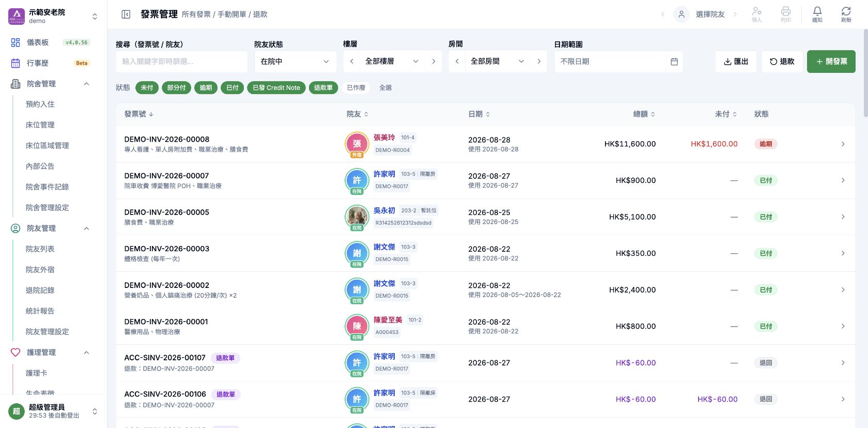The width and height of the screenshot is (868, 428).
Task: Click 退款 refund button
Action: coord(782,62)
